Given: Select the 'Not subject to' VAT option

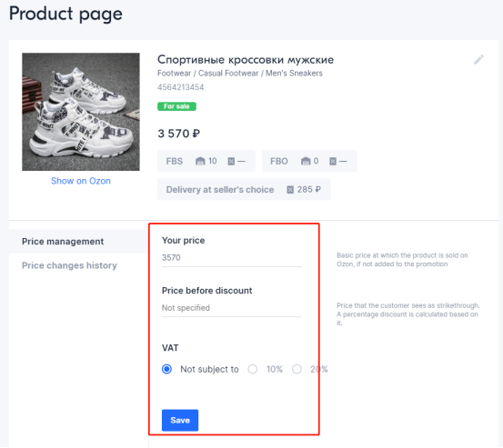Looking at the screenshot, I should click(x=166, y=369).
